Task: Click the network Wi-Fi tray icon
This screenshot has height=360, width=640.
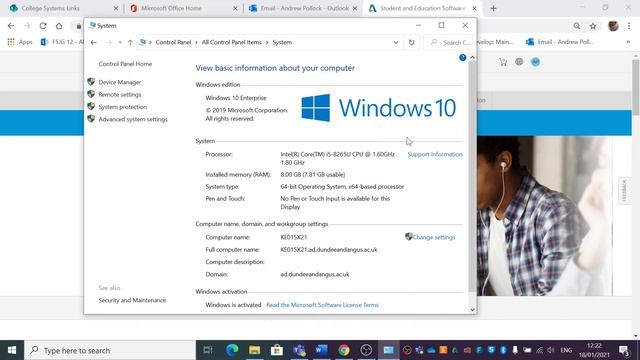Action: tap(539, 350)
